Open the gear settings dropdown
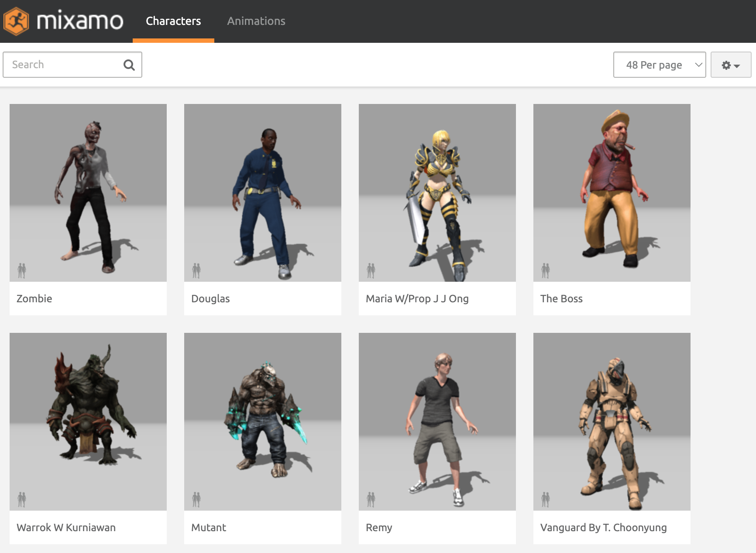 730,65
